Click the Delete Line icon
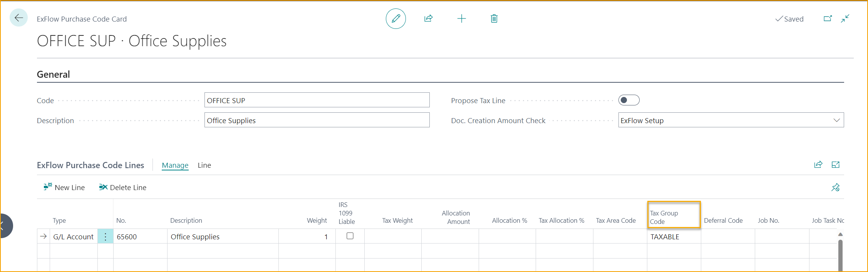868x272 pixels. click(103, 187)
